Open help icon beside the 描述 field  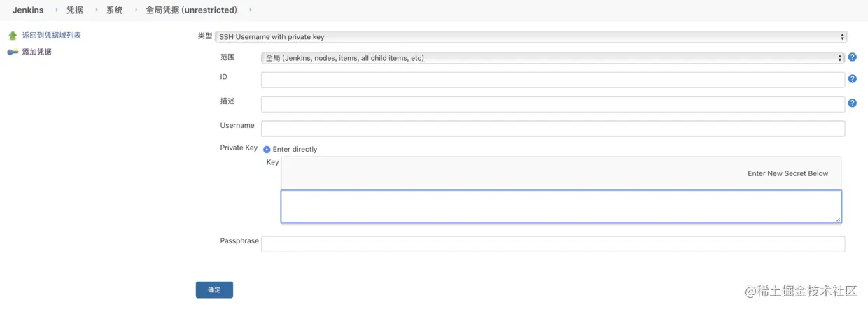(852, 103)
